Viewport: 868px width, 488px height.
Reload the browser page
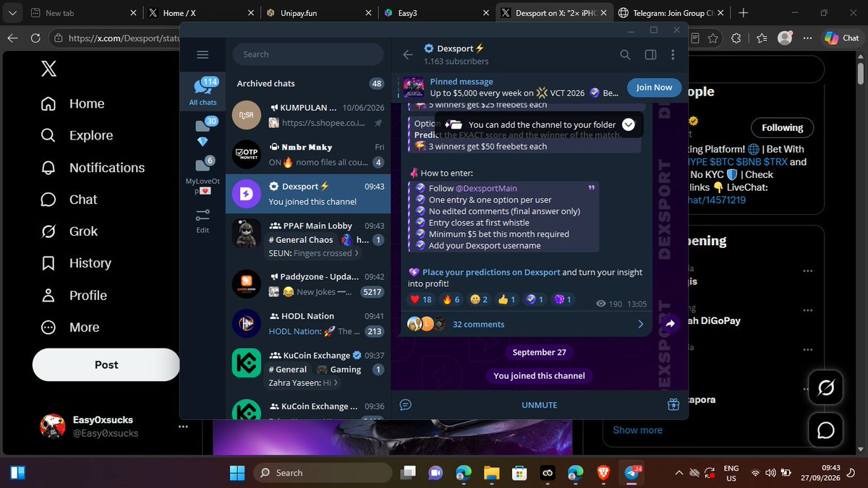pos(35,38)
